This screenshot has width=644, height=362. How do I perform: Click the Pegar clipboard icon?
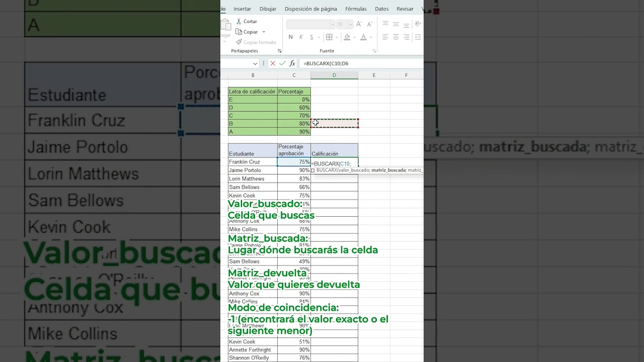click(x=226, y=26)
